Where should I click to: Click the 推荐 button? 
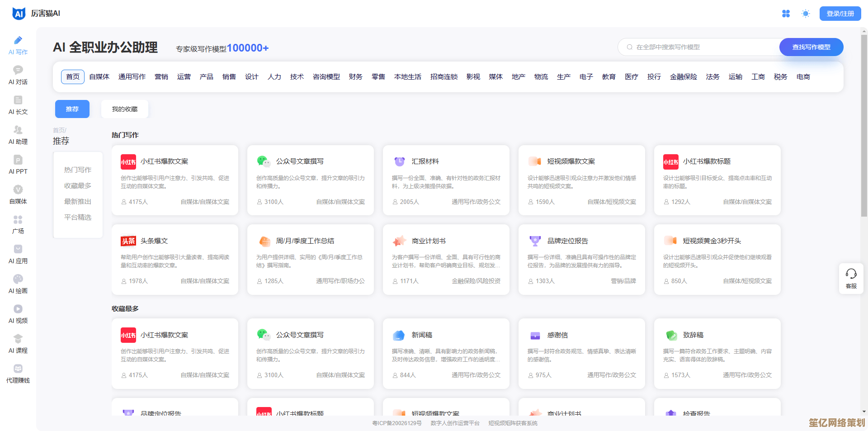coord(72,109)
